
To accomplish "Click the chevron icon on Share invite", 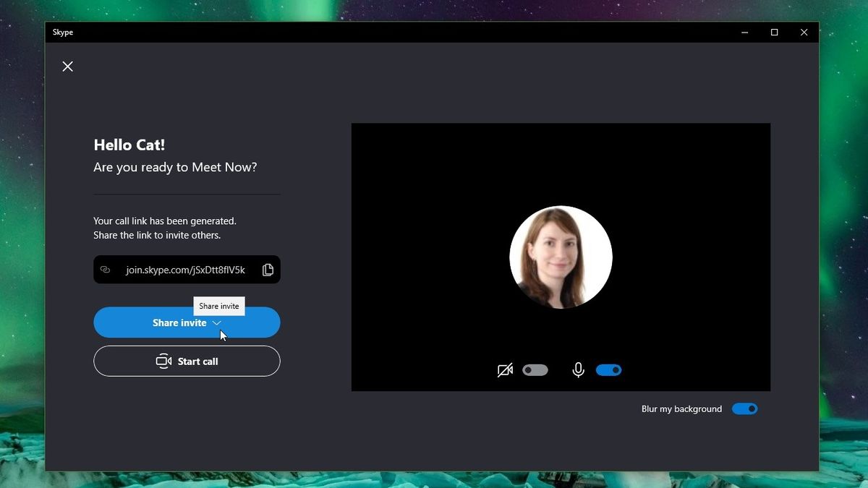I will 216,322.
